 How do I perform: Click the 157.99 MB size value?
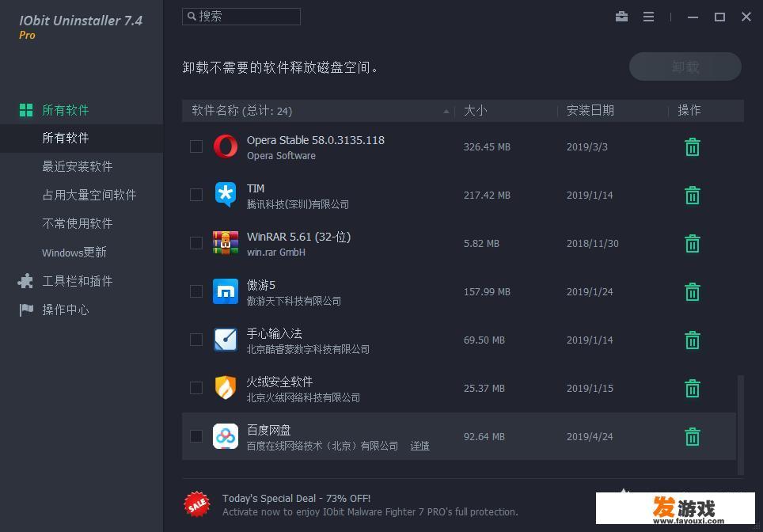[487, 291]
